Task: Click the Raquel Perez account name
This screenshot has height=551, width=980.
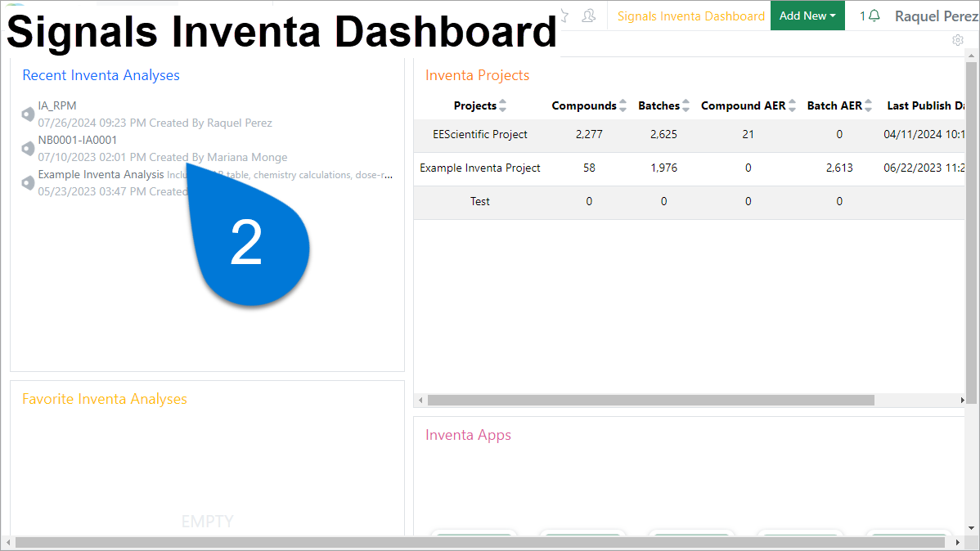Action: pyautogui.click(x=936, y=16)
